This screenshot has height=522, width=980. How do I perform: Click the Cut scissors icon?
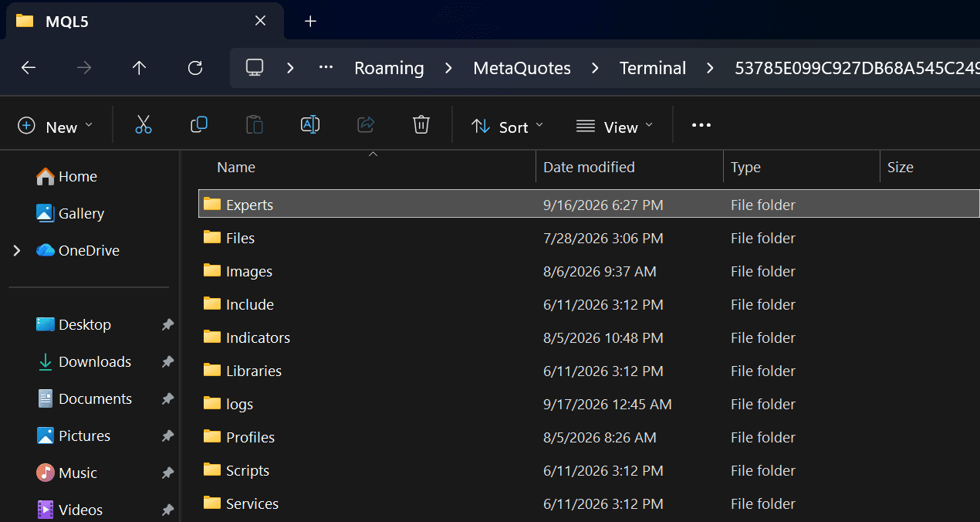[144, 125]
